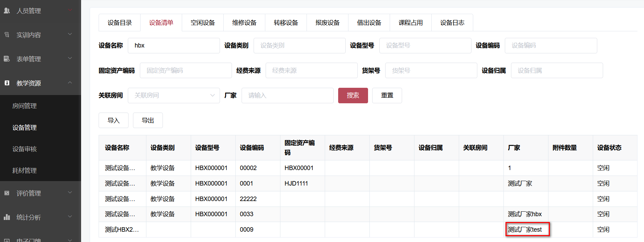644x242 pixels.
Task: Click the 测试HBX2… device name cell
Action: coord(122,230)
